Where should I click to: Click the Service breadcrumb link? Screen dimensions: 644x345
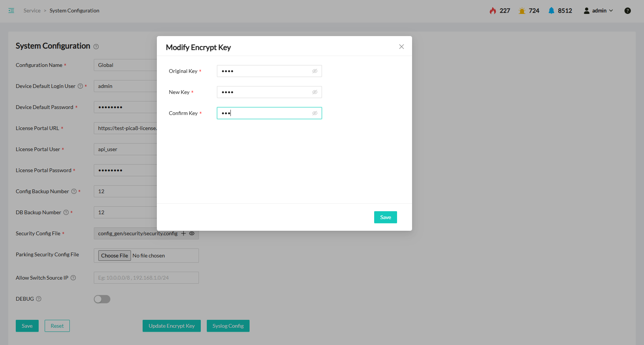point(32,11)
